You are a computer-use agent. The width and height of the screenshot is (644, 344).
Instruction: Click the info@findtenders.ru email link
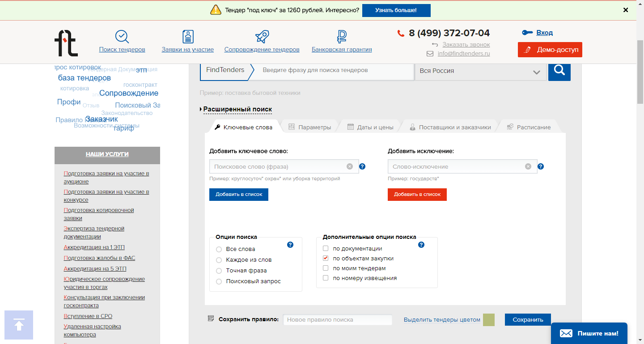(464, 54)
